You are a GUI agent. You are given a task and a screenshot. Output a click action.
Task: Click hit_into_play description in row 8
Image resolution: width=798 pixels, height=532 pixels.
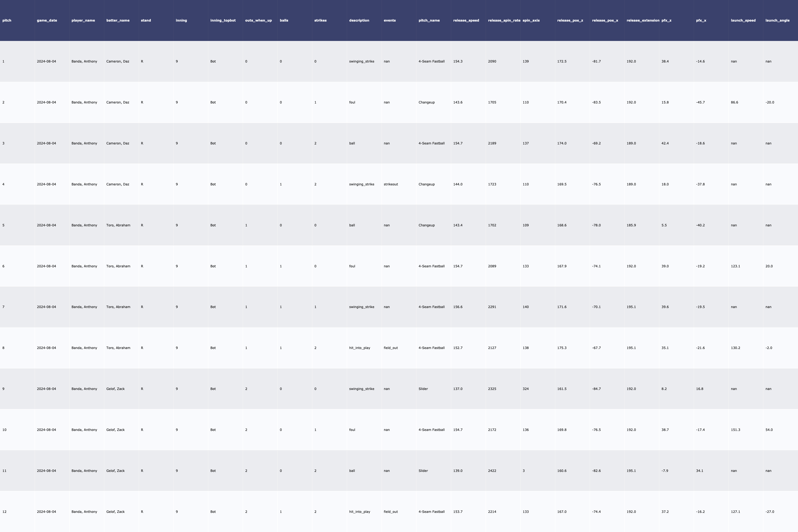click(x=359, y=348)
